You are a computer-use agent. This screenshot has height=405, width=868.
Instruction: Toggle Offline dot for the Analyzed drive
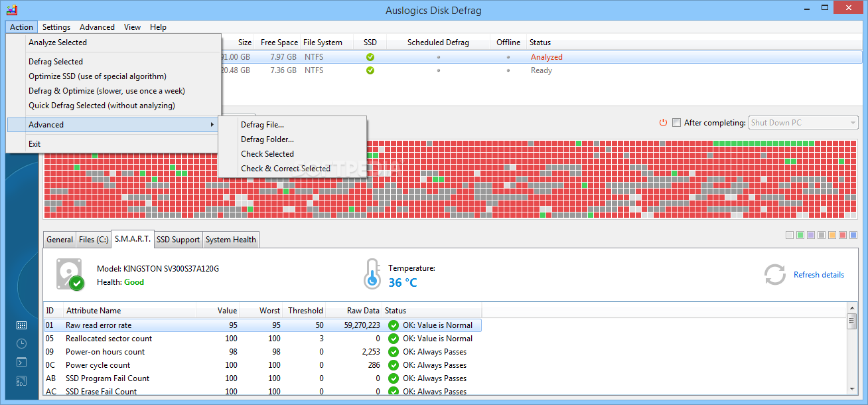(x=508, y=57)
